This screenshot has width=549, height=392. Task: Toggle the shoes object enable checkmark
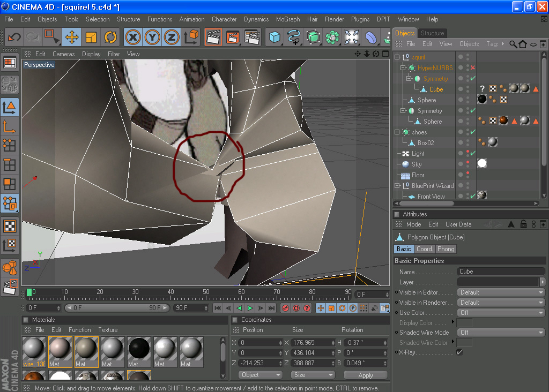[x=473, y=132]
